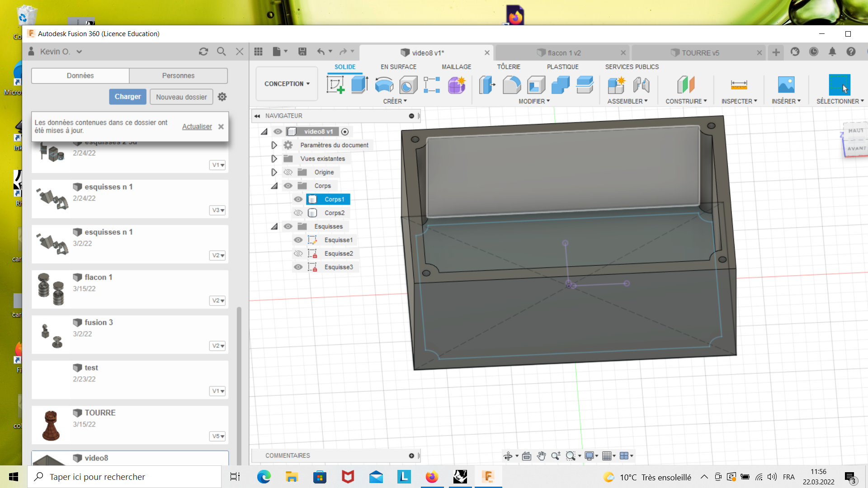Show hidden Corps2 body via eye icon
The image size is (868, 488).
point(298,213)
